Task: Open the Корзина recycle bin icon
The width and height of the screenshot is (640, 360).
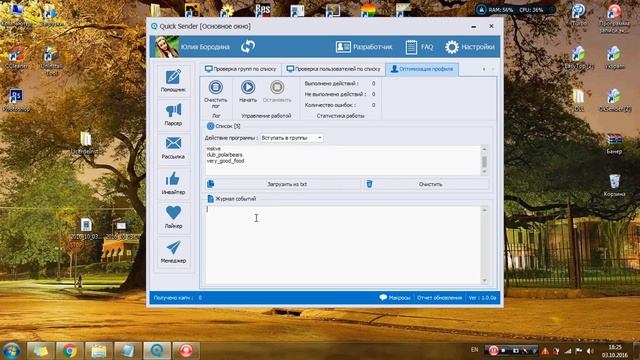Action: click(614, 186)
